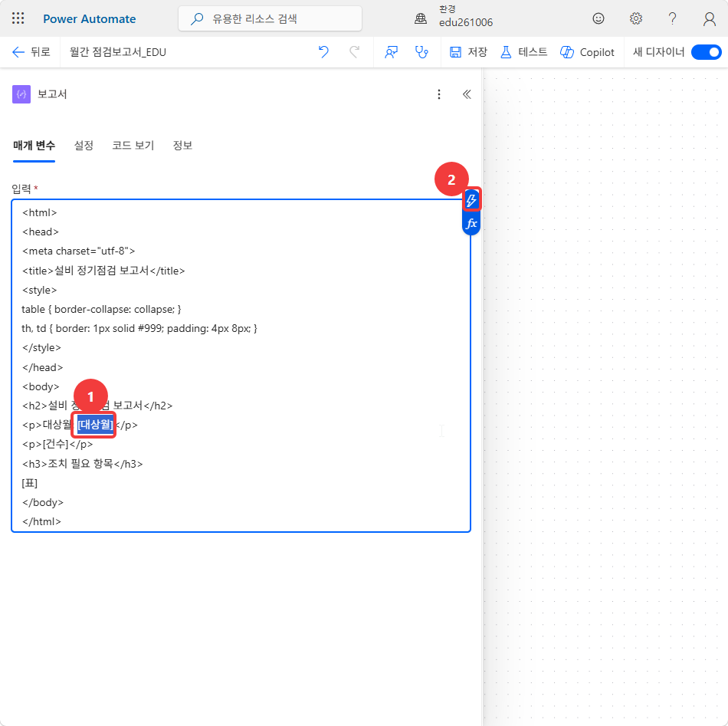Toggle the 새 디자이너 switch

707,52
